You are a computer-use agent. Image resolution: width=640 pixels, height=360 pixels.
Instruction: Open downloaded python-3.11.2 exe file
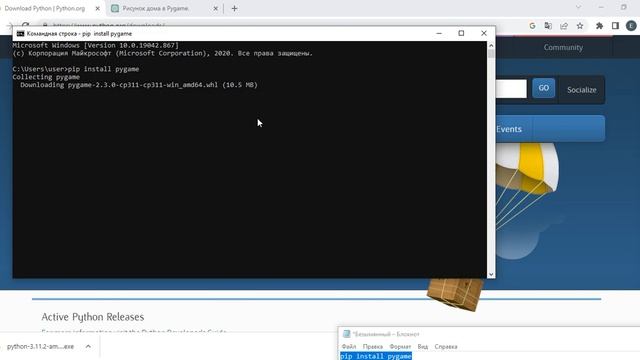[x=40, y=346]
